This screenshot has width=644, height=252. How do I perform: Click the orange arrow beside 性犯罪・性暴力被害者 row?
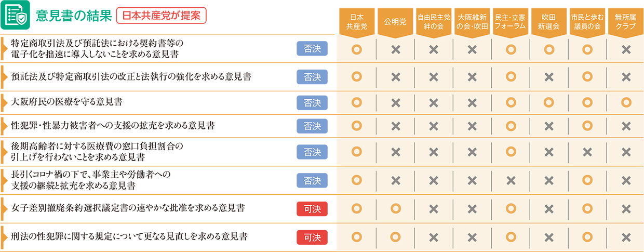(x=5, y=125)
